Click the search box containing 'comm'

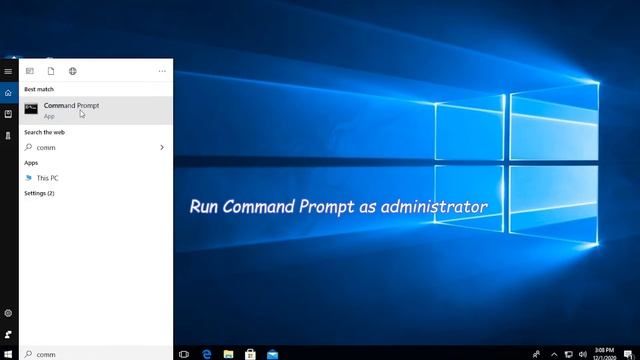click(96, 354)
